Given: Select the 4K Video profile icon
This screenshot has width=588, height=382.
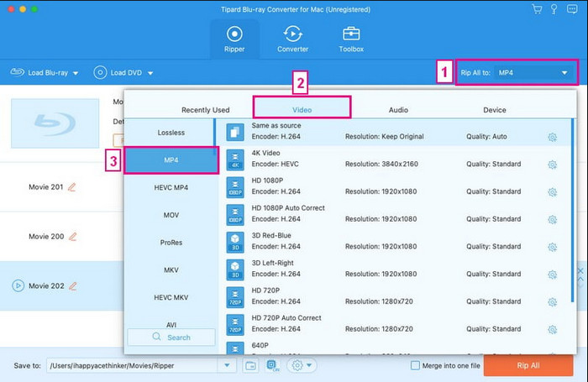Looking at the screenshot, I should coord(235,160).
